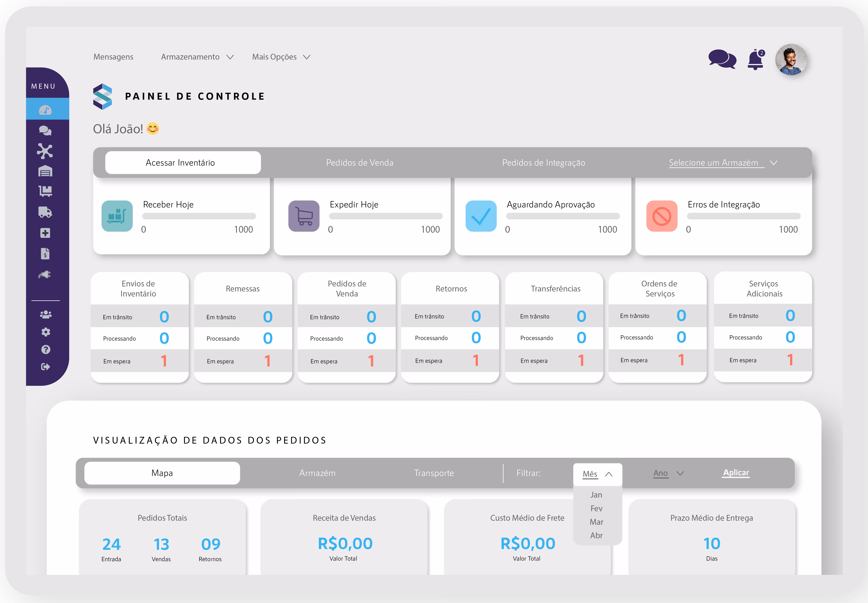The width and height of the screenshot is (868, 603).
Task: Switch to Pedidos de Venda tab
Action: pos(360,163)
